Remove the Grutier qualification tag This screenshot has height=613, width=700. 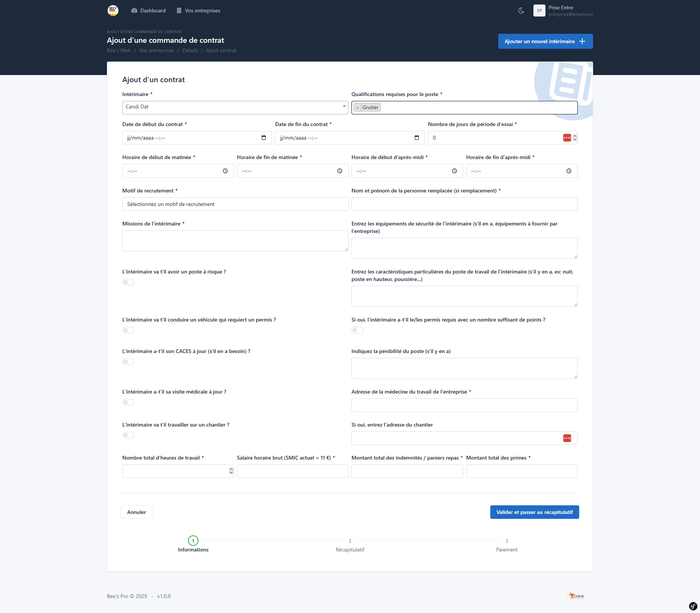pos(358,108)
